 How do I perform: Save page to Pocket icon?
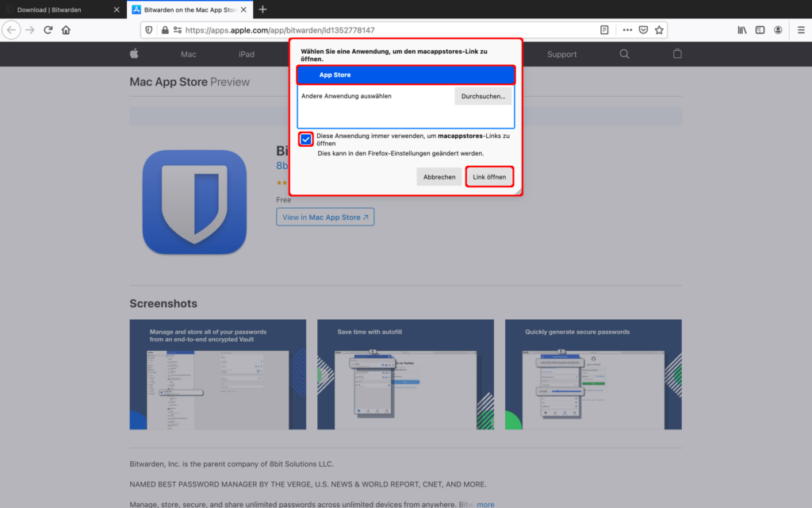point(643,30)
